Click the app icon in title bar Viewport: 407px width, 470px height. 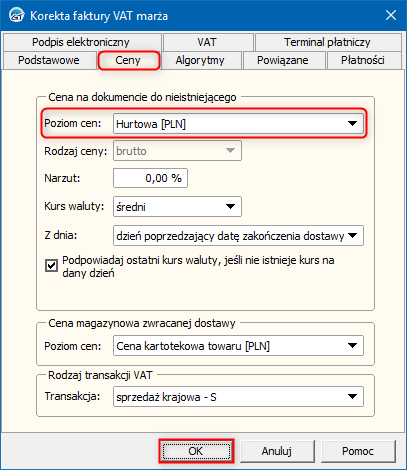[x=17, y=15]
